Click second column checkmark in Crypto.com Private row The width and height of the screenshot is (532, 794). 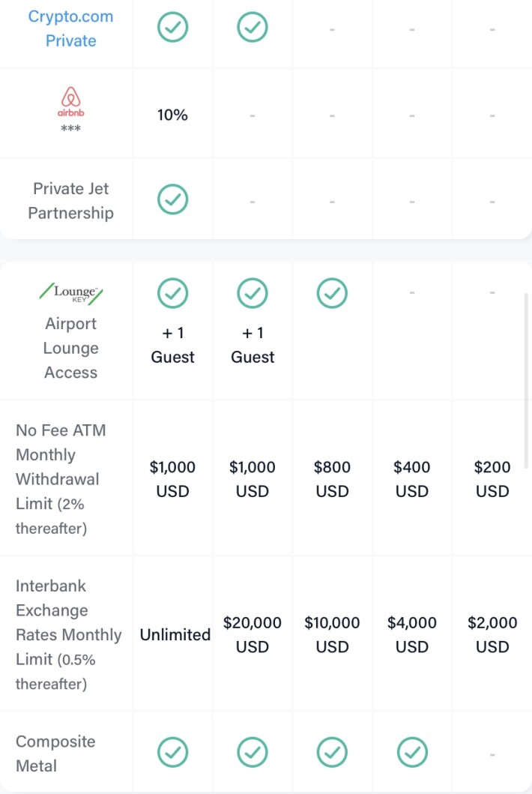point(253,27)
